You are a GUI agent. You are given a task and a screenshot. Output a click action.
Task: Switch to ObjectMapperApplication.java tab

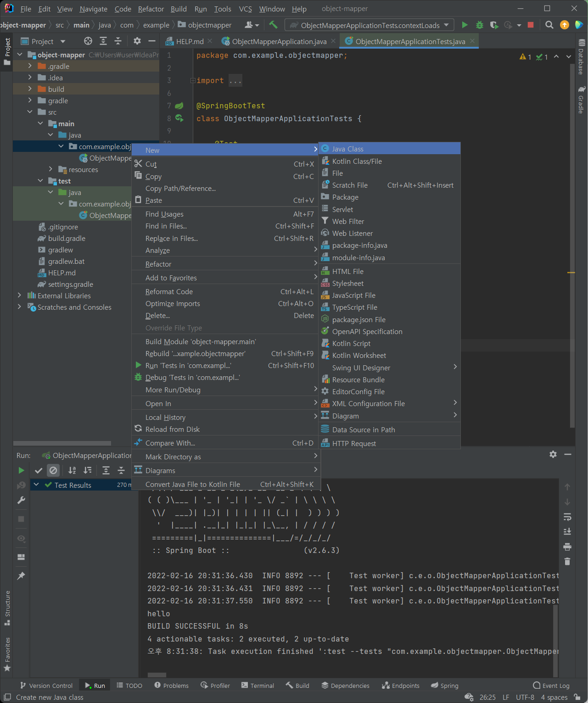(x=280, y=41)
